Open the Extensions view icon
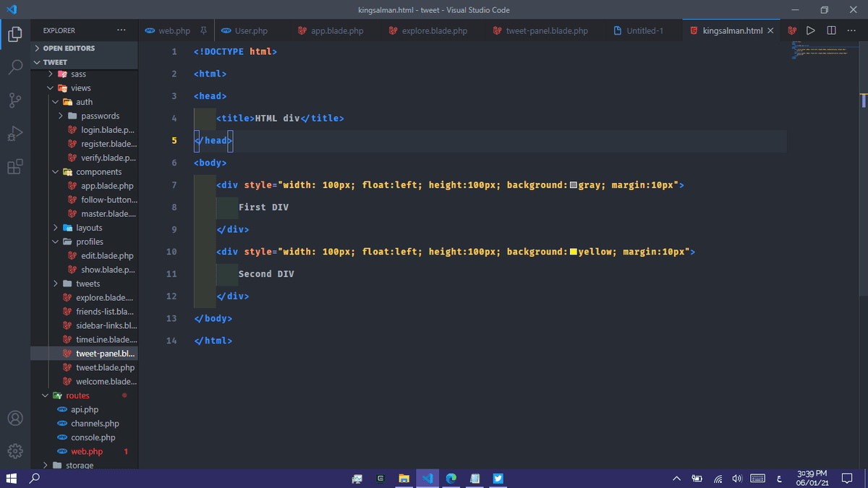This screenshot has height=488, width=868. (15, 167)
